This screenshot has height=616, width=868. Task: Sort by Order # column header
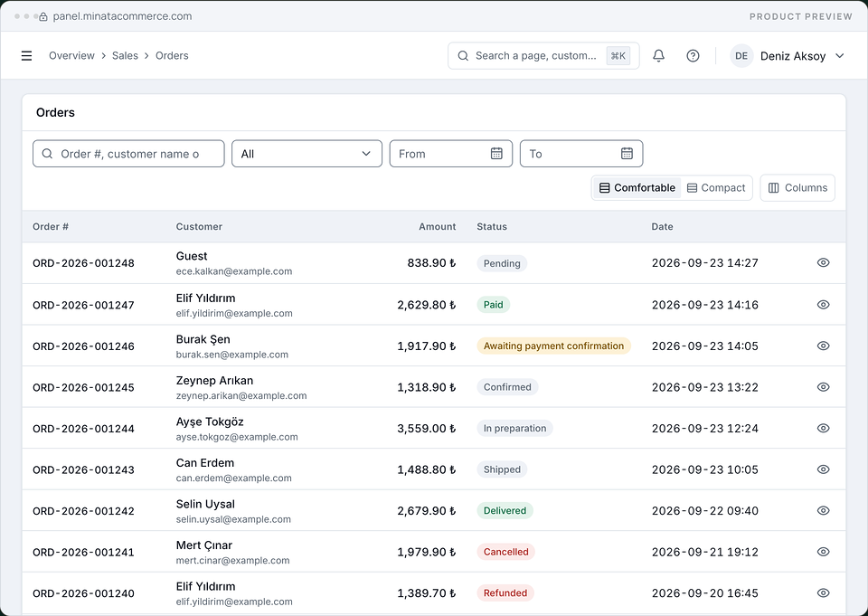click(51, 226)
